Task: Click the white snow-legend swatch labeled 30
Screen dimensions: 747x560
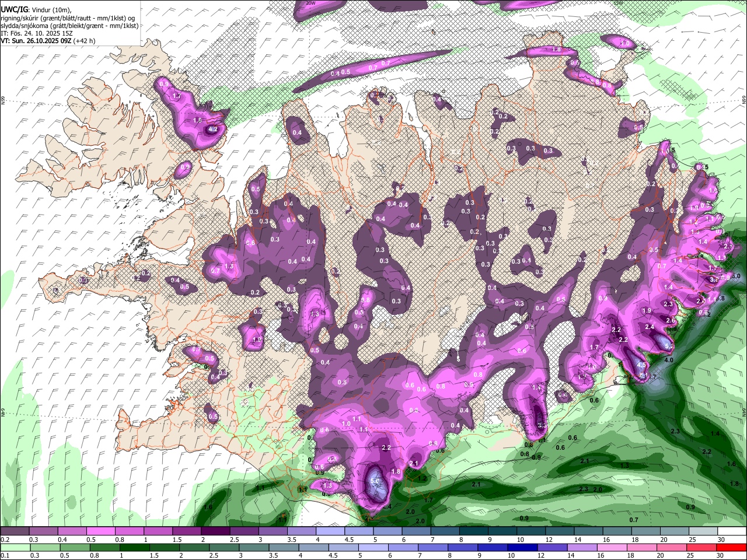Action: click(x=732, y=531)
